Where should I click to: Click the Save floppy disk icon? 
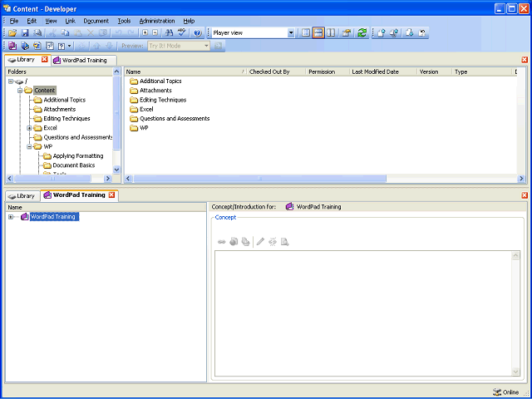point(25,33)
